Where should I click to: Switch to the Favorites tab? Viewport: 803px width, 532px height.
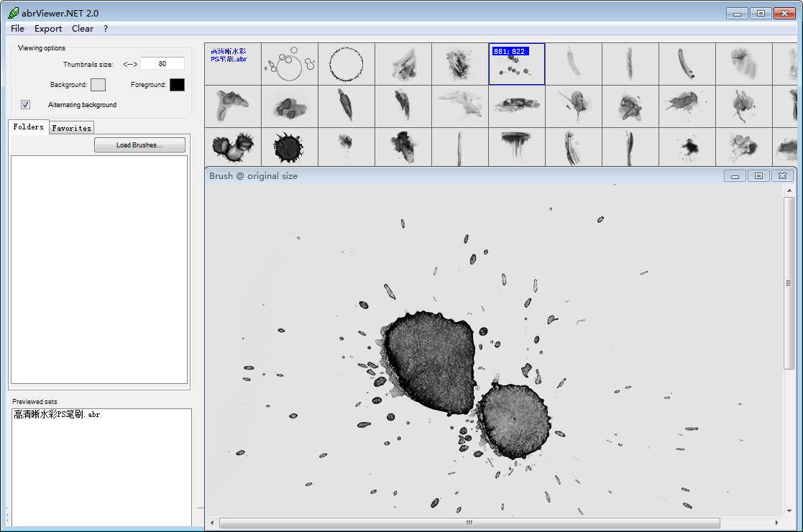point(72,128)
